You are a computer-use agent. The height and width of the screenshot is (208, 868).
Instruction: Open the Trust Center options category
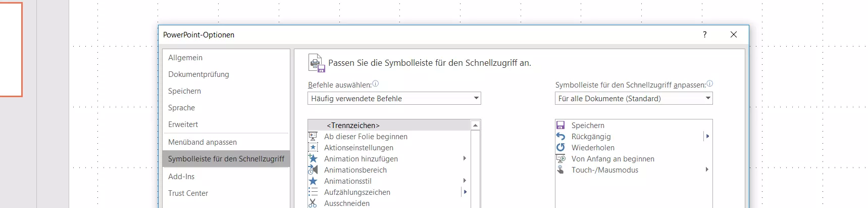click(226, 193)
